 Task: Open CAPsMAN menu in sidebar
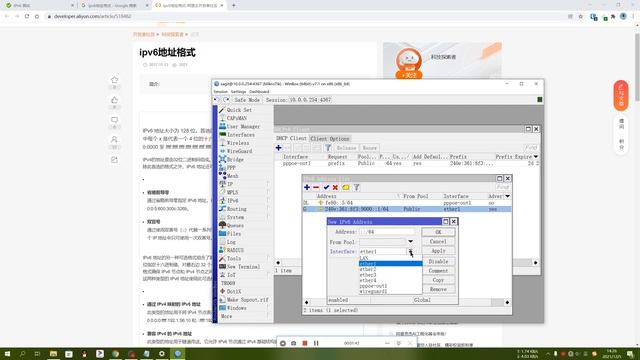tap(237, 118)
